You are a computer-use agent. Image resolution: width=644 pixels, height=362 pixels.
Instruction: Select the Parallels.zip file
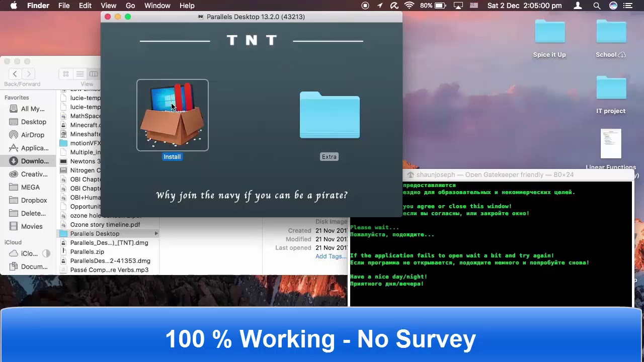point(109,252)
